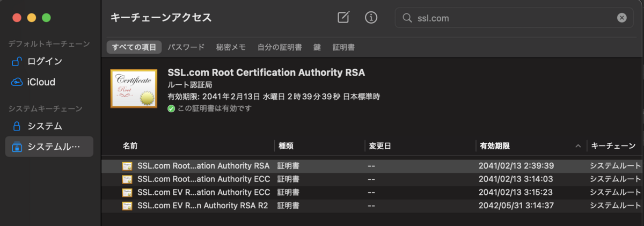Switch to the 秘密メモ tab
The width and height of the screenshot is (644, 226).
point(231,47)
